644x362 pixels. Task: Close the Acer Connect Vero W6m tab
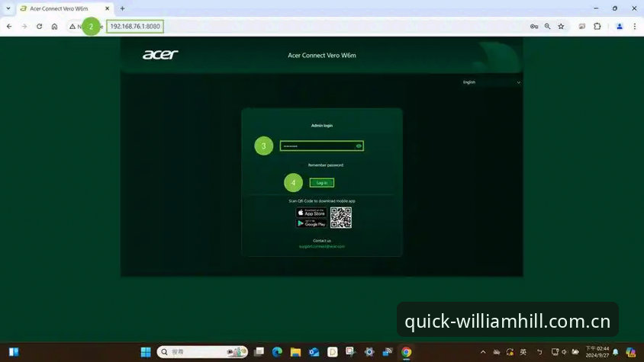click(x=108, y=8)
